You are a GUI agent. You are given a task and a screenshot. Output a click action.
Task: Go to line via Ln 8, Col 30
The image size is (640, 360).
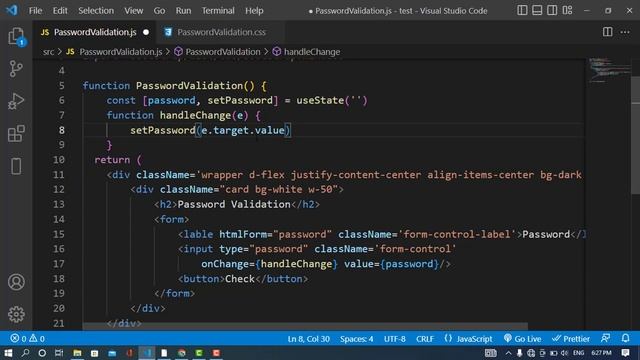tap(309, 339)
